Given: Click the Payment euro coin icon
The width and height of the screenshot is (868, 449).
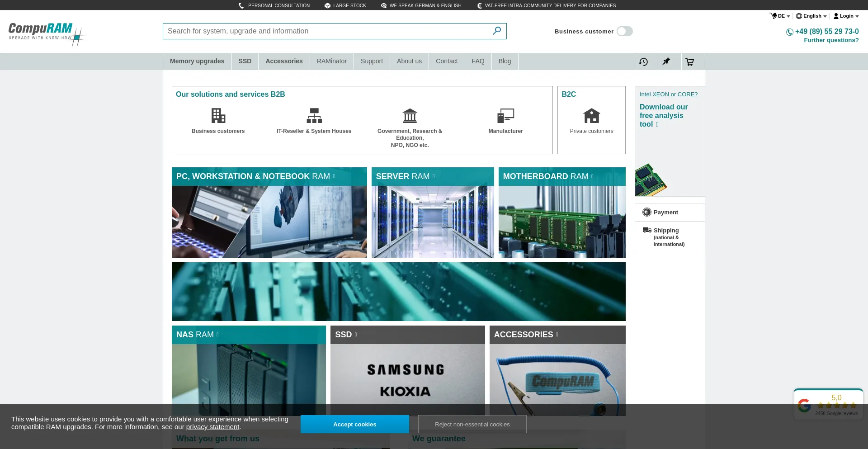Looking at the screenshot, I should 647,212.
